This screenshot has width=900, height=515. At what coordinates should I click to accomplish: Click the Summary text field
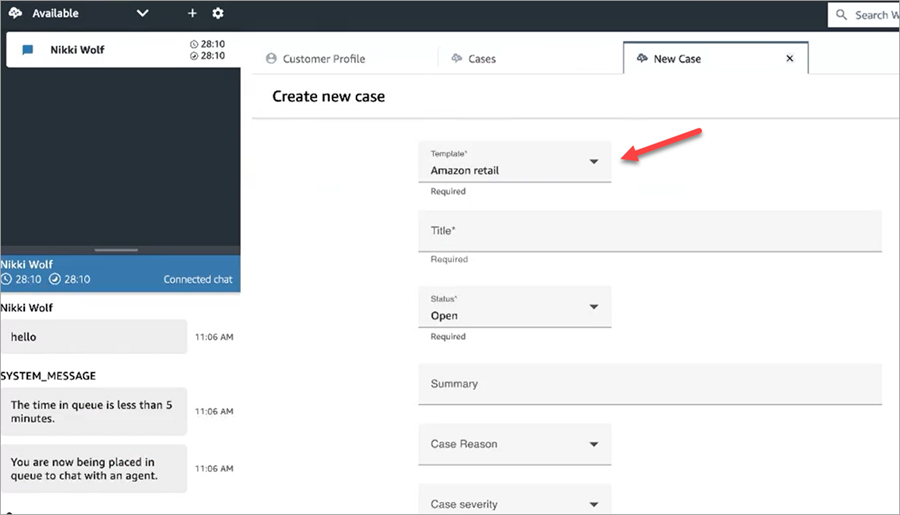pos(649,384)
